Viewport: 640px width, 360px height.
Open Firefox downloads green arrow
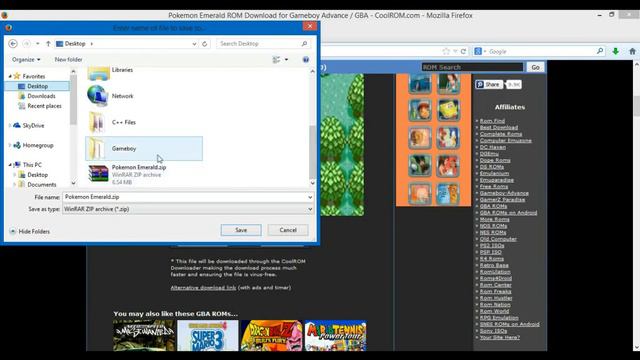point(616,51)
